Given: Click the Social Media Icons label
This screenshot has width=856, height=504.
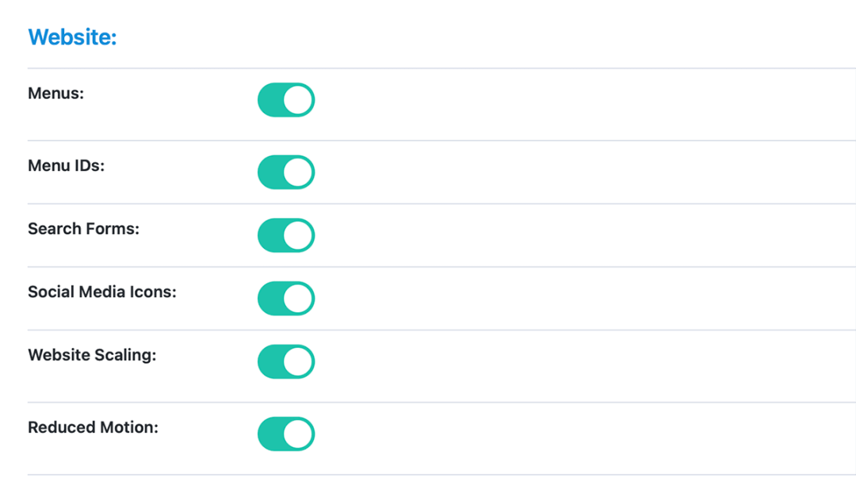Looking at the screenshot, I should (101, 292).
